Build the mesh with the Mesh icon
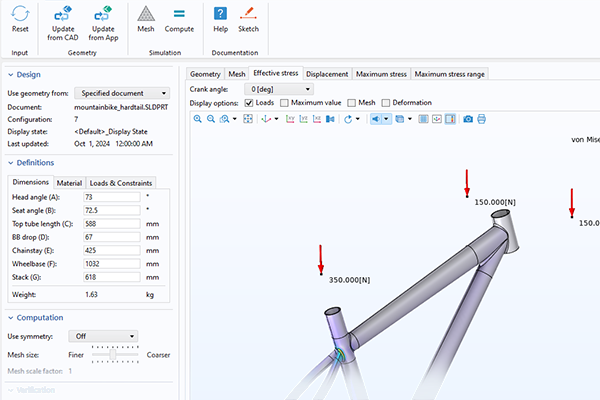Screen dimensions: 600x400 click(x=146, y=15)
